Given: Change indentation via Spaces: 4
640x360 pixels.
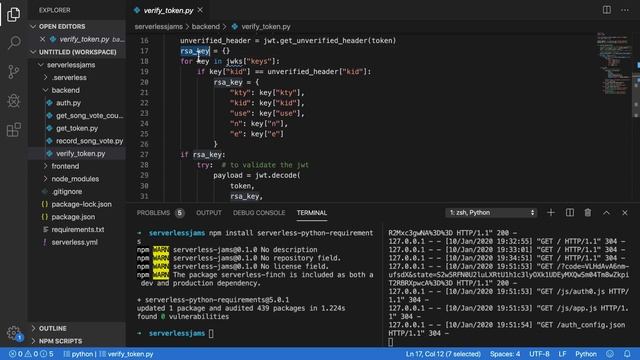Looking at the screenshot, I should pyautogui.click(x=505, y=354).
